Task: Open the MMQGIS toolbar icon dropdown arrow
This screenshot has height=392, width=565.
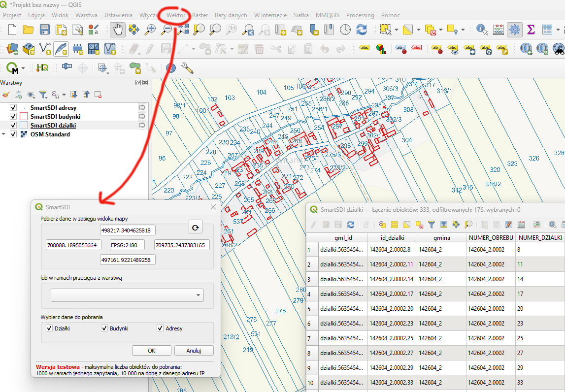Action: tap(23, 68)
